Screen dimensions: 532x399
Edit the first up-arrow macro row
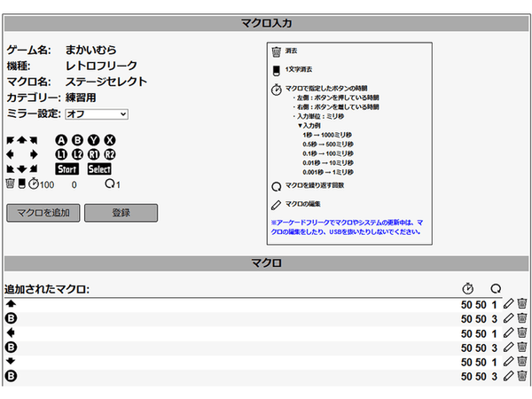pyautogui.click(x=508, y=303)
